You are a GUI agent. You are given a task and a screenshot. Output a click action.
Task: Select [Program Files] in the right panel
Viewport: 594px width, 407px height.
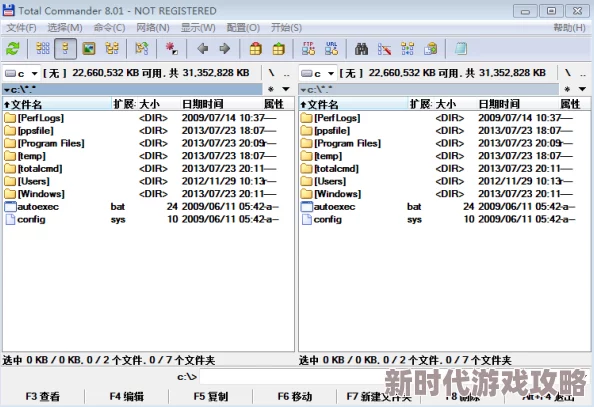point(444,143)
